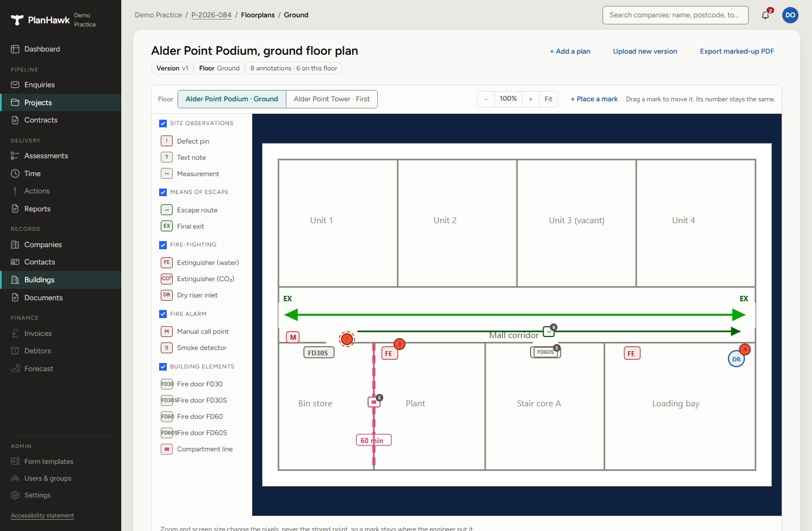
Task: Open the Accessibility statement link
Action: 42,515
